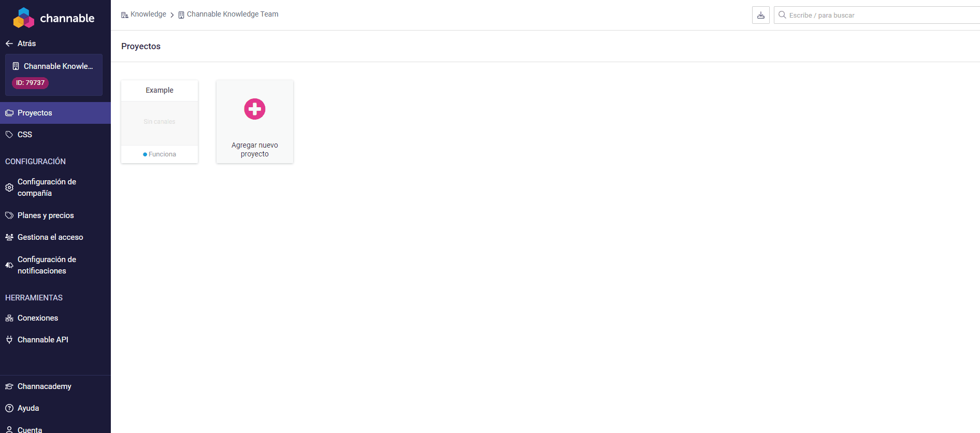Click the download icon button
This screenshot has height=433, width=980.
[x=760, y=15]
